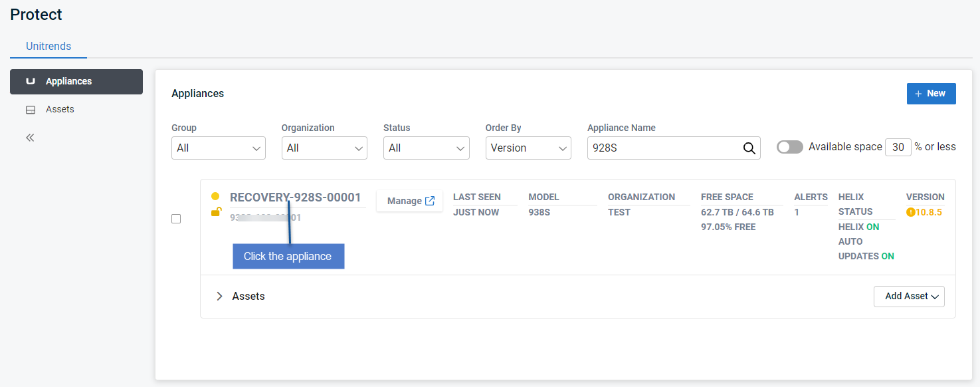Click the Assets sidebar drive icon
Image resolution: width=980 pixels, height=387 pixels.
click(30, 110)
